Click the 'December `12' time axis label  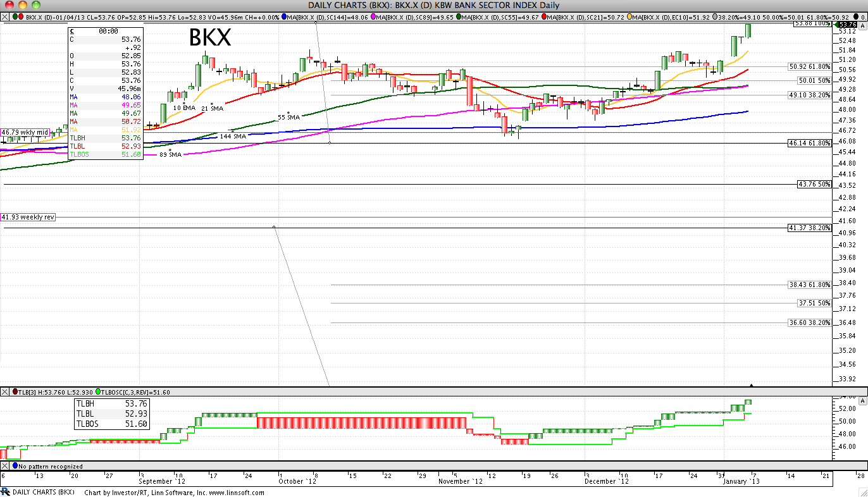[x=607, y=481]
